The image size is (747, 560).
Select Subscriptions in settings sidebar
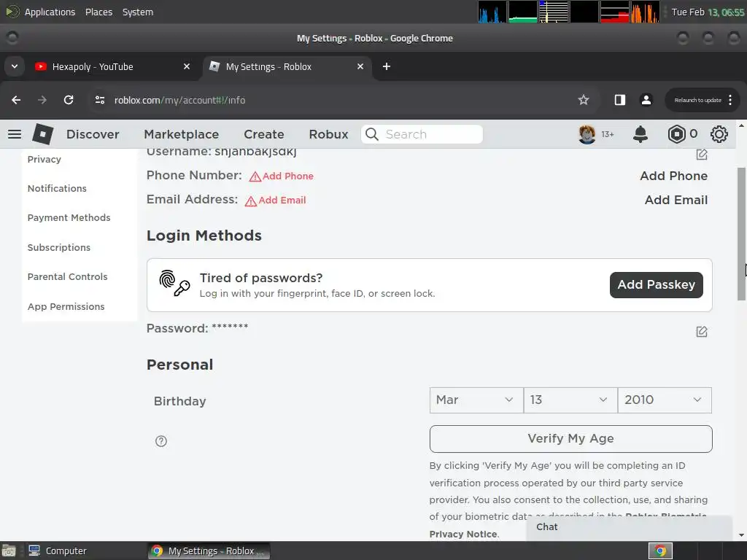[59, 248]
